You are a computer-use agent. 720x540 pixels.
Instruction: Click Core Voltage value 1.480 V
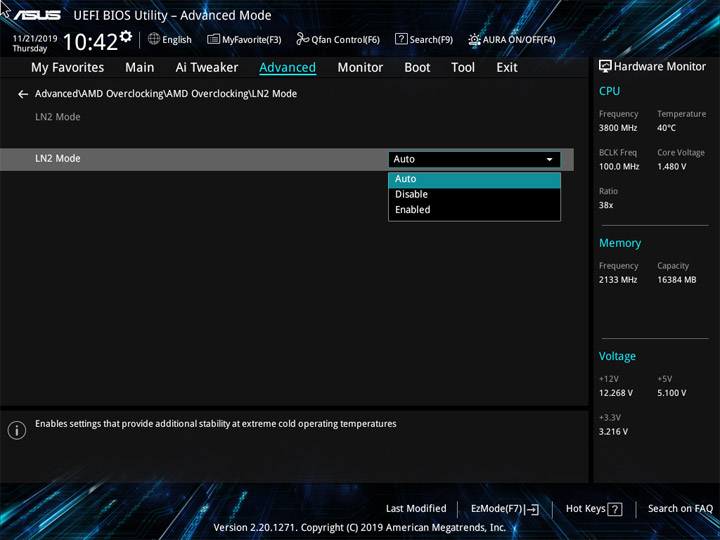point(671,167)
